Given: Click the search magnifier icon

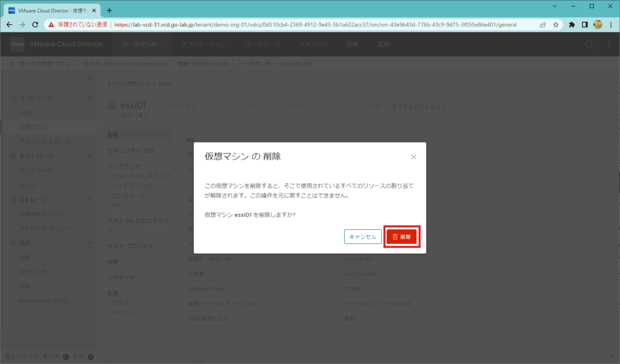Looking at the screenshot, I should (x=590, y=44).
